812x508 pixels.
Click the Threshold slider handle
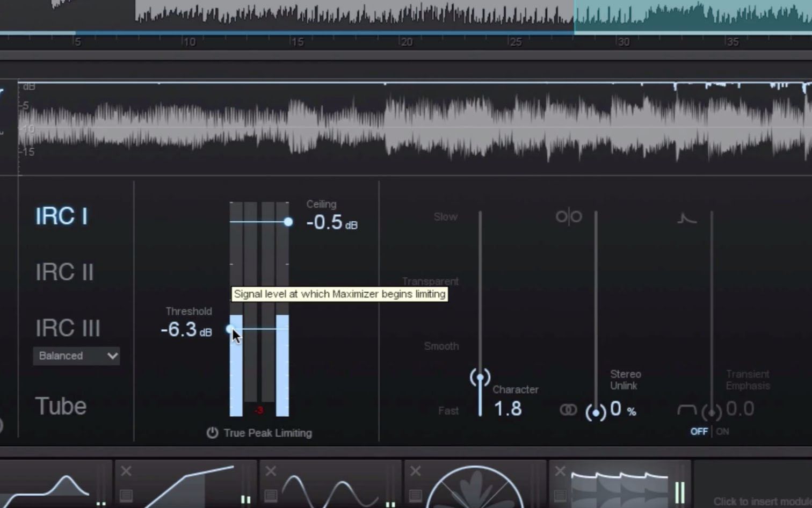tap(230, 329)
